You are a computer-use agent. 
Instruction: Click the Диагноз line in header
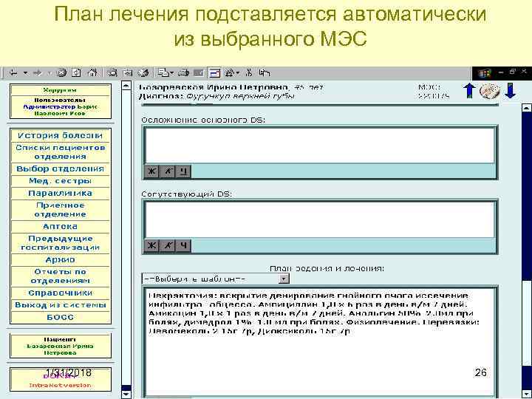(216, 96)
